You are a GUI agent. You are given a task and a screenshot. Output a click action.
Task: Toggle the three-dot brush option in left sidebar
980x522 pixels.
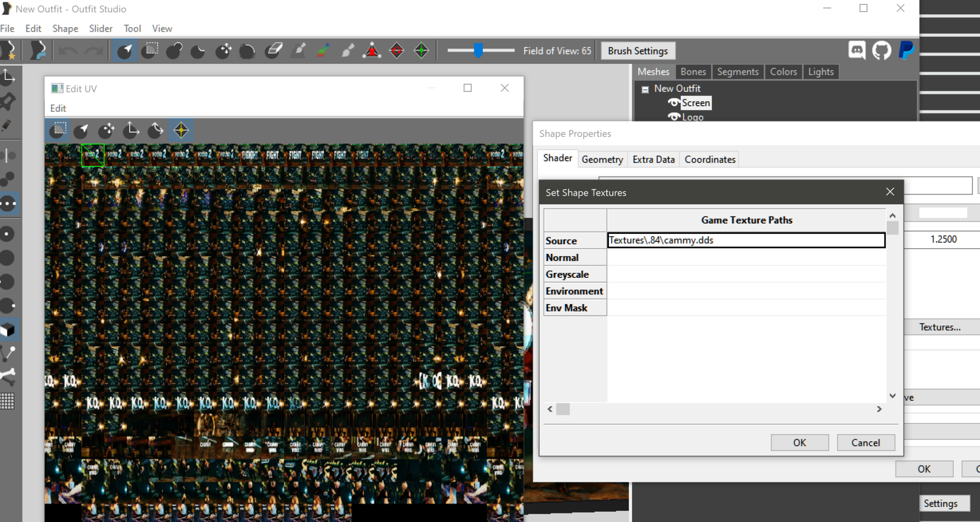pos(9,204)
